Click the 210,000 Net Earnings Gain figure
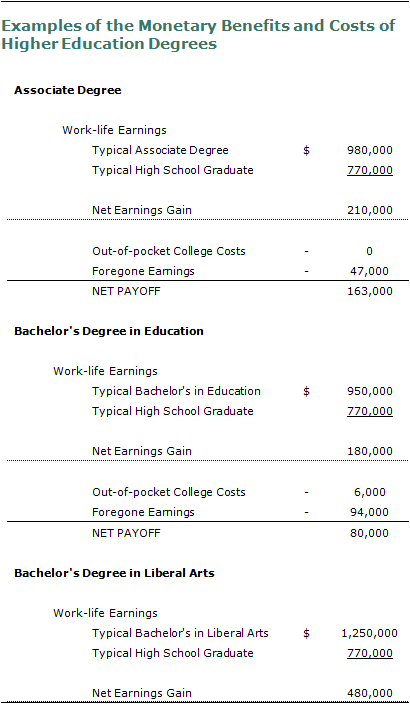This screenshot has height=704, width=410. point(370,210)
